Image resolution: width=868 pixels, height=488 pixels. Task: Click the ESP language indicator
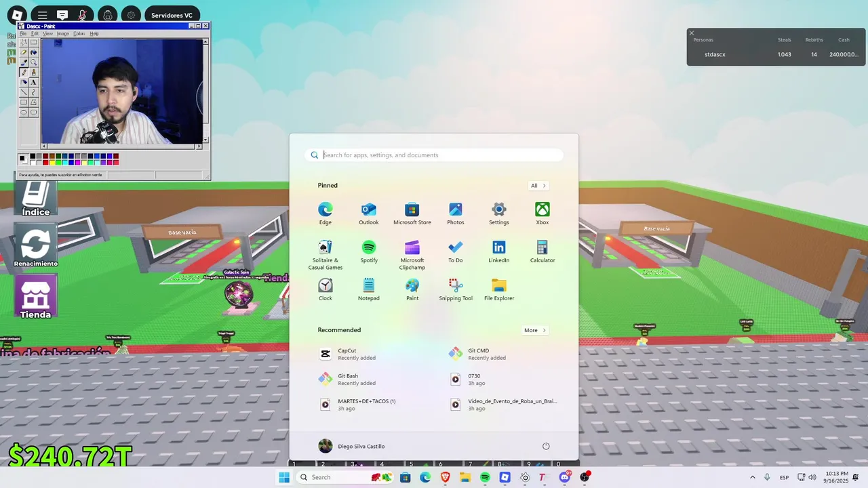(x=784, y=477)
